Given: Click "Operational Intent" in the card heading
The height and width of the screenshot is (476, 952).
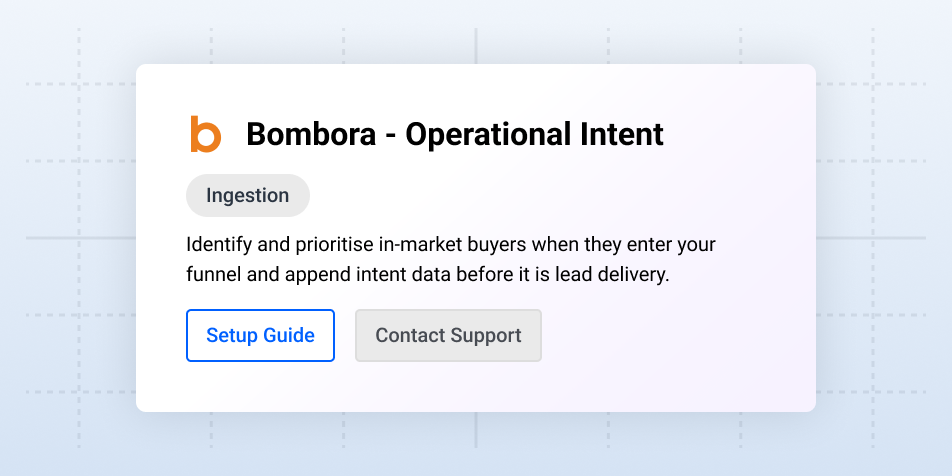Looking at the screenshot, I should 534,134.
